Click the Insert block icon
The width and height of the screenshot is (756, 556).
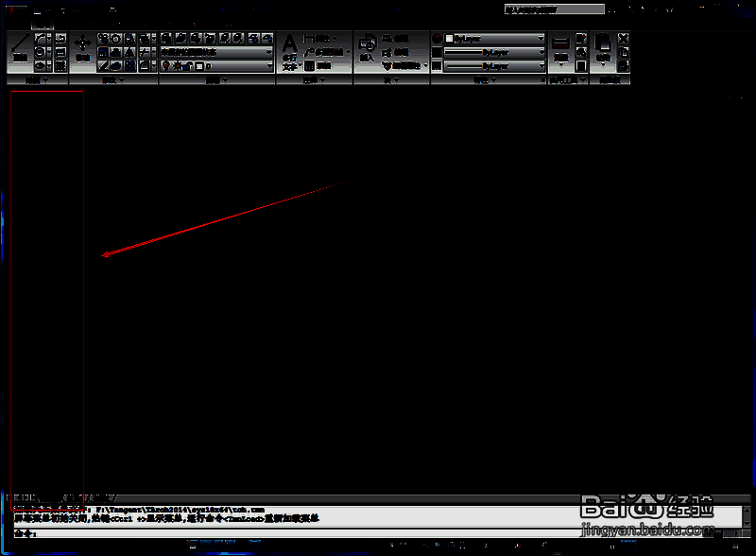(x=368, y=47)
